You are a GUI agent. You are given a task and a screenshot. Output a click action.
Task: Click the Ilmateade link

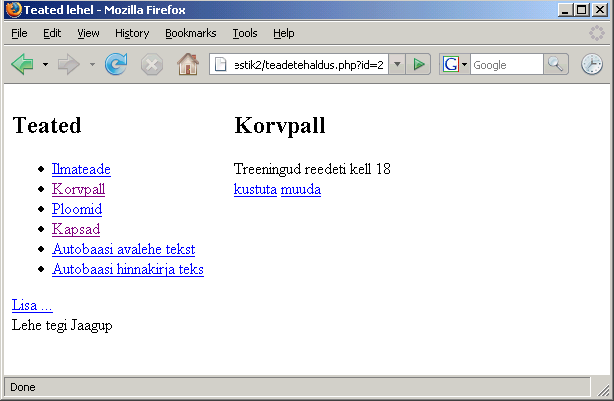[x=81, y=169]
